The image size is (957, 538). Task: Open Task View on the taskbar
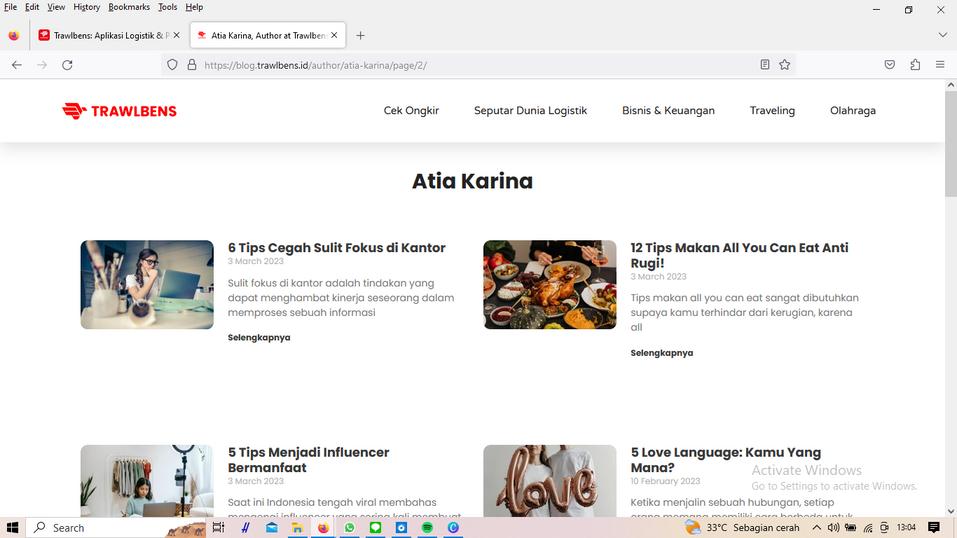[218, 528]
